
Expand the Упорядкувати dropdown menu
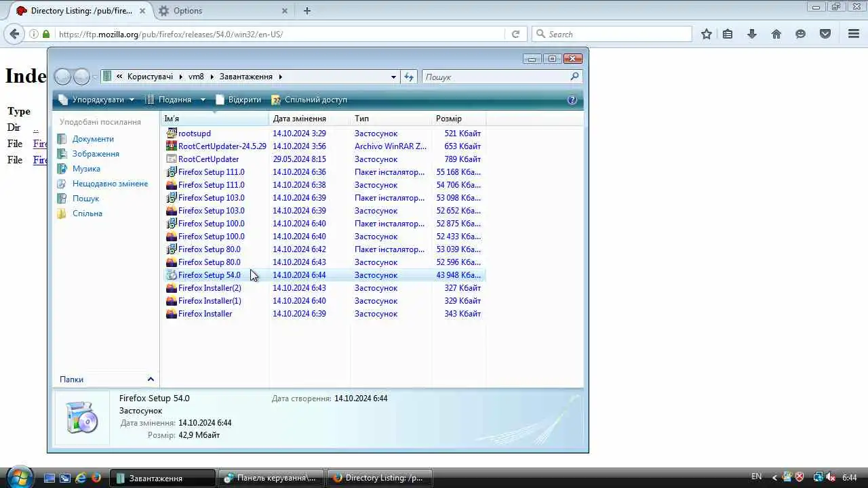[132, 100]
